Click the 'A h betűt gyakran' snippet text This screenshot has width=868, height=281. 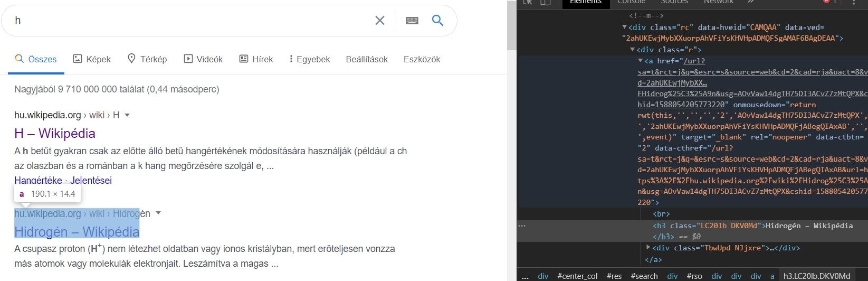211,158
